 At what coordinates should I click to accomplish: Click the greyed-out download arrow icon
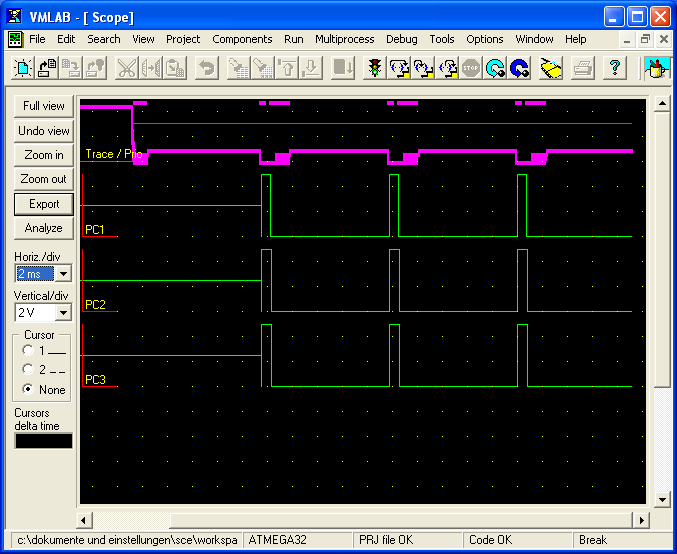click(311, 68)
